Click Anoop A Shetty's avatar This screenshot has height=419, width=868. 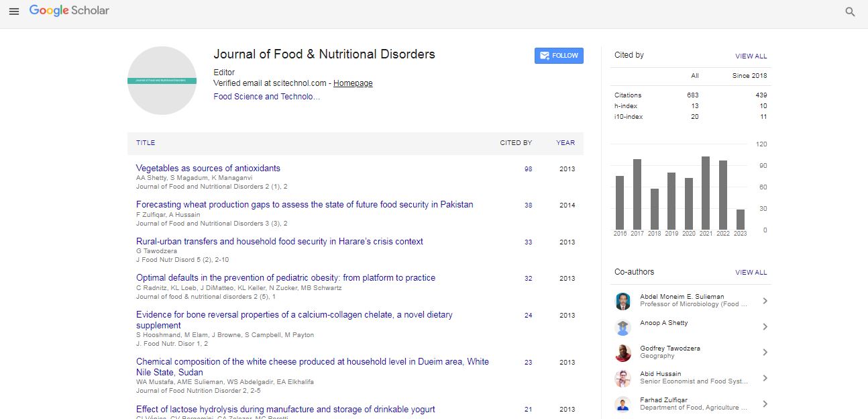click(623, 327)
